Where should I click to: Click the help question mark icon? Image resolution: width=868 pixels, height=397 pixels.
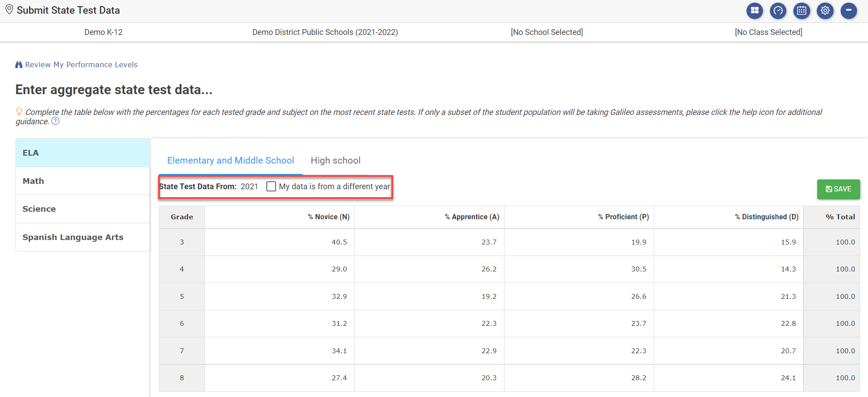point(55,121)
